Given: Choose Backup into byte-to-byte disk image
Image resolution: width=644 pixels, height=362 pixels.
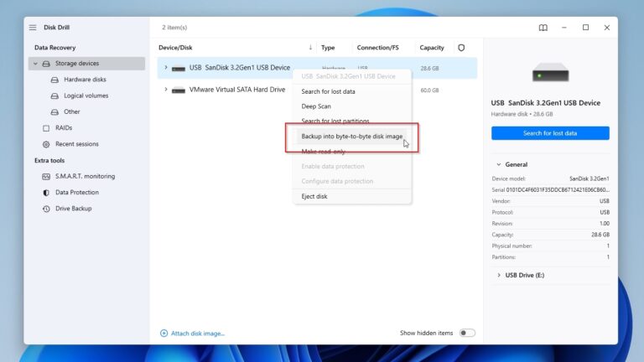Looking at the screenshot, I should tap(351, 137).
